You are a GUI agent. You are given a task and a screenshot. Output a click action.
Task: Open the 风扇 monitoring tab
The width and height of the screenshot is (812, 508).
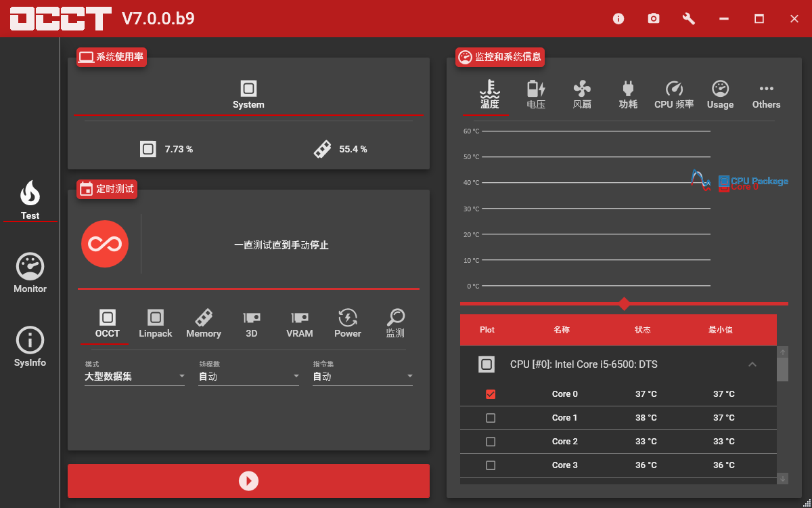click(x=582, y=95)
